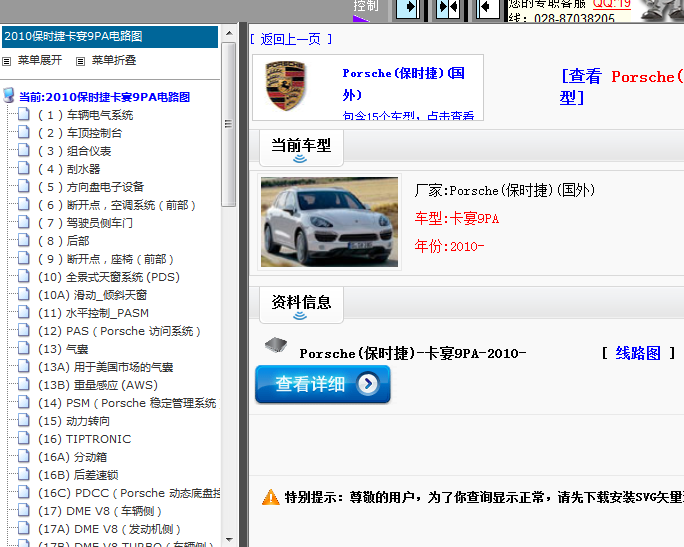Click the Porsche crest logo
This screenshot has height=547, width=684.
tap(286, 85)
